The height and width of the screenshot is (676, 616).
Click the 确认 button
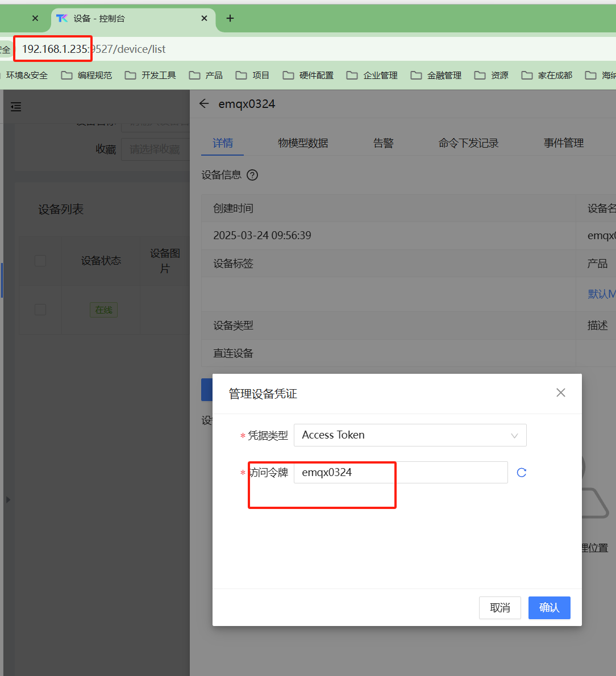click(549, 608)
